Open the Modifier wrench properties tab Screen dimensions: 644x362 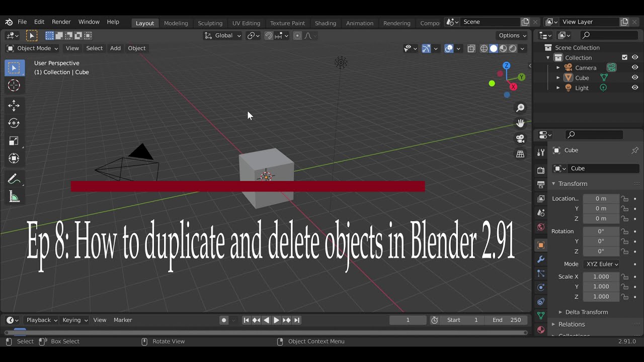(x=541, y=259)
